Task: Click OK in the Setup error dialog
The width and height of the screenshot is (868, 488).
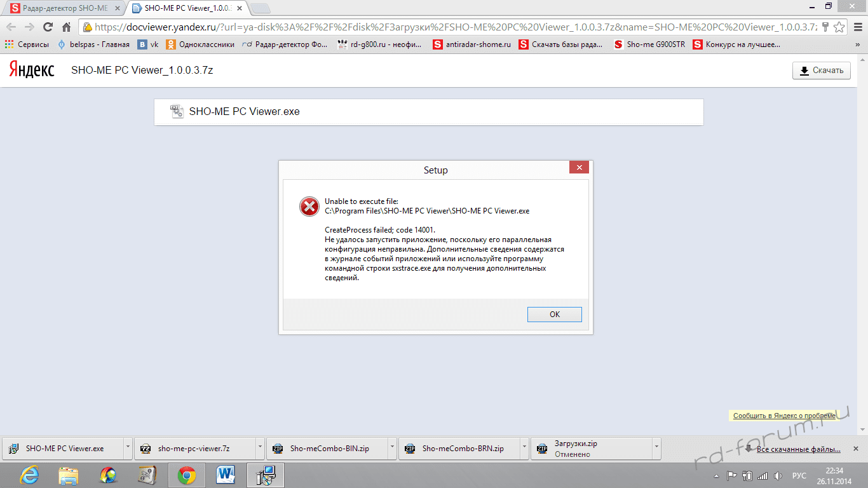Action: [x=554, y=315]
